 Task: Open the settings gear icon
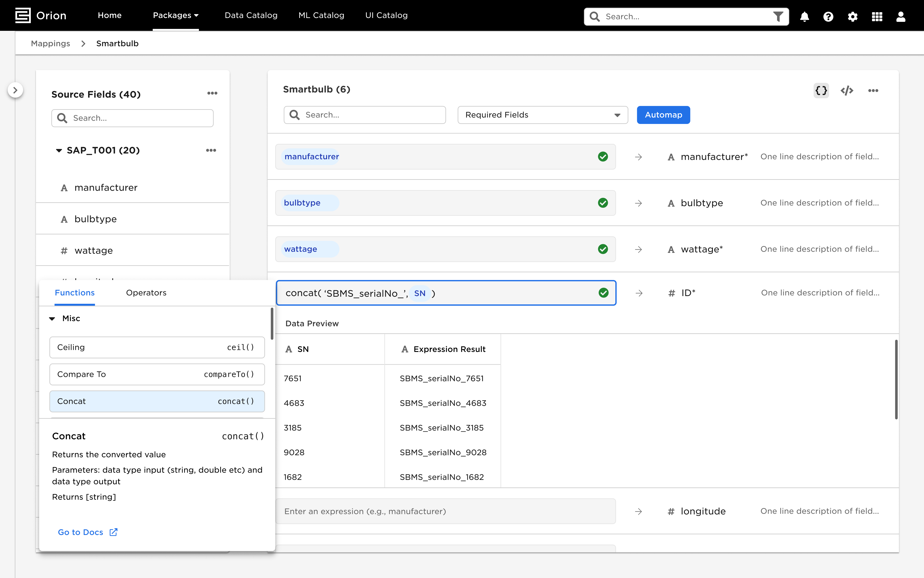[x=853, y=16]
